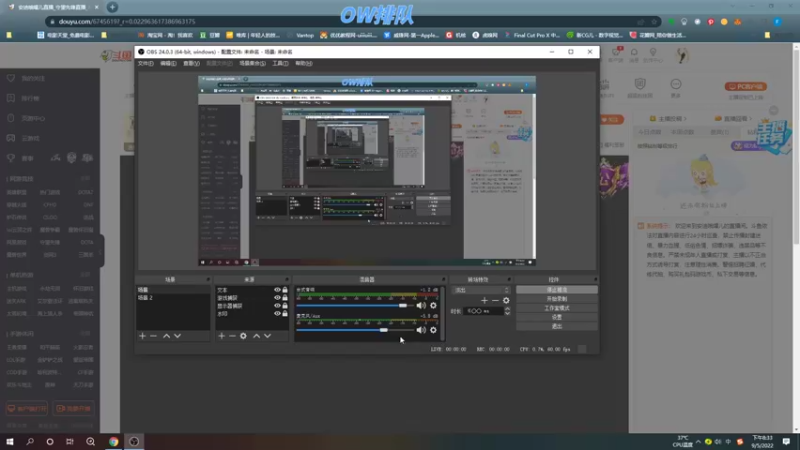Remove the scene transition with minus icon
The image size is (800, 450).
(x=495, y=301)
